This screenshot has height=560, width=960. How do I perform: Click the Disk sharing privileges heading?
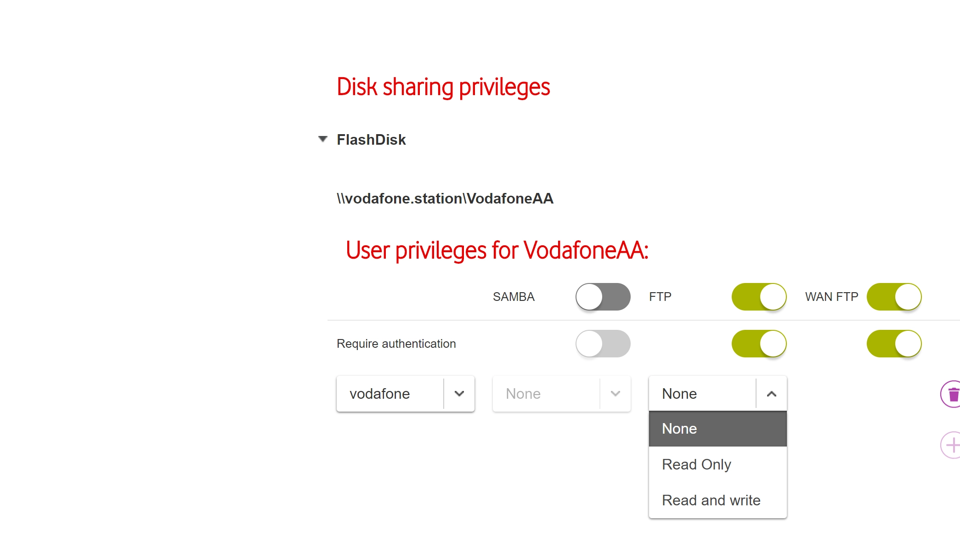443,86
